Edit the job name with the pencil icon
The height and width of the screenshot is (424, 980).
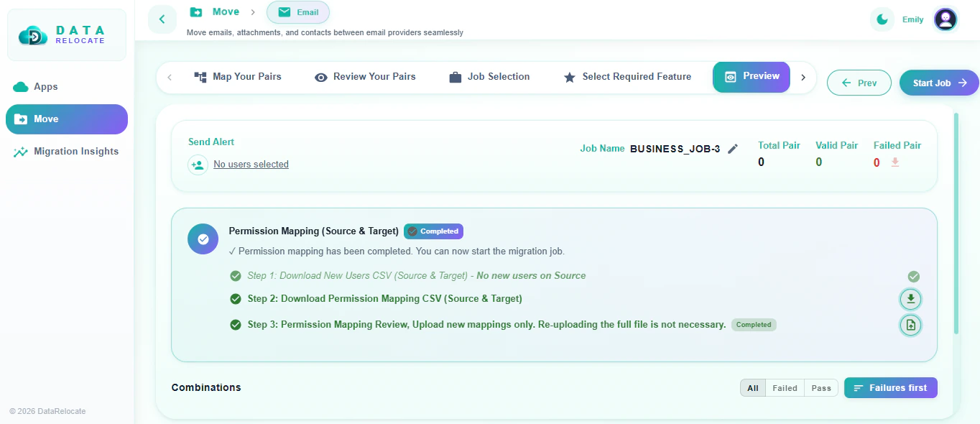point(733,149)
